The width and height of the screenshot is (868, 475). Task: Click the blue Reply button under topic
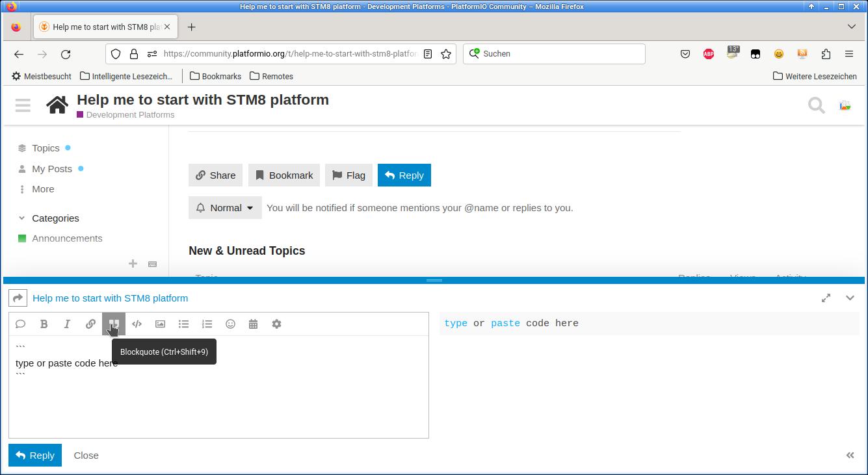(404, 175)
